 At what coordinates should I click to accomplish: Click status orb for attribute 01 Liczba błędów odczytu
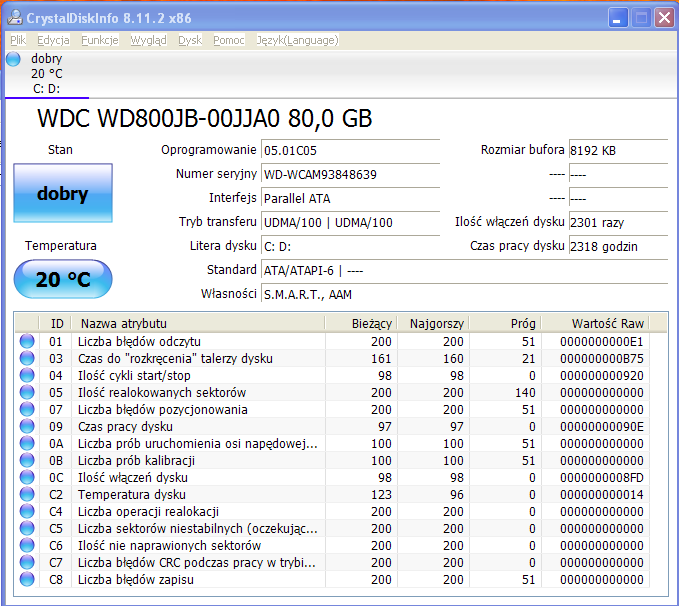[27, 341]
